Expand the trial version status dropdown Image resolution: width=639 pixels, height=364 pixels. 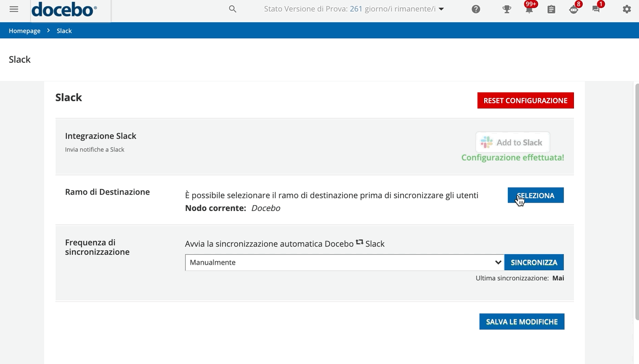[354, 9]
